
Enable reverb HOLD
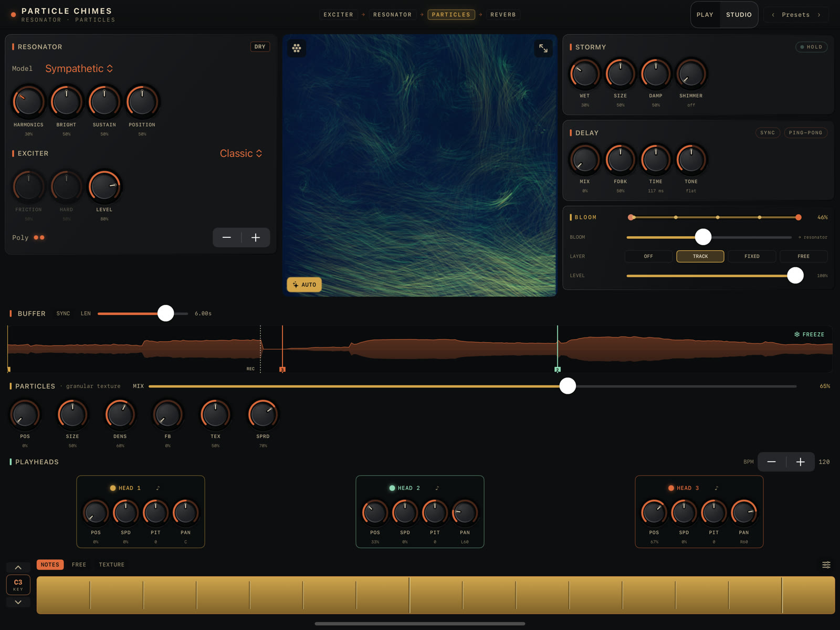click(812, 47)
